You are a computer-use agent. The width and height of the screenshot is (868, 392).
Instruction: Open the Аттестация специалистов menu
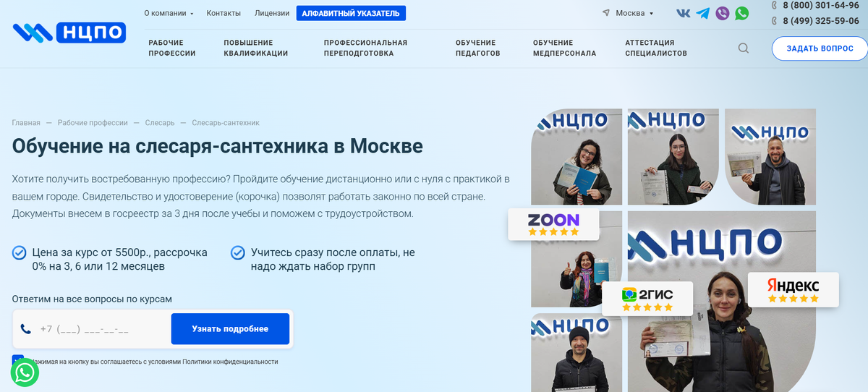coord(656,48)
